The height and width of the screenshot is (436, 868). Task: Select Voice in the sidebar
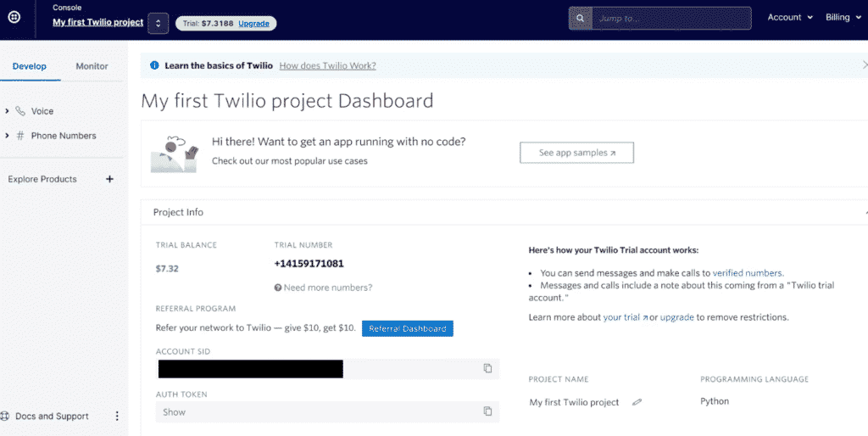pyautogui.click(x=42, y=111)
